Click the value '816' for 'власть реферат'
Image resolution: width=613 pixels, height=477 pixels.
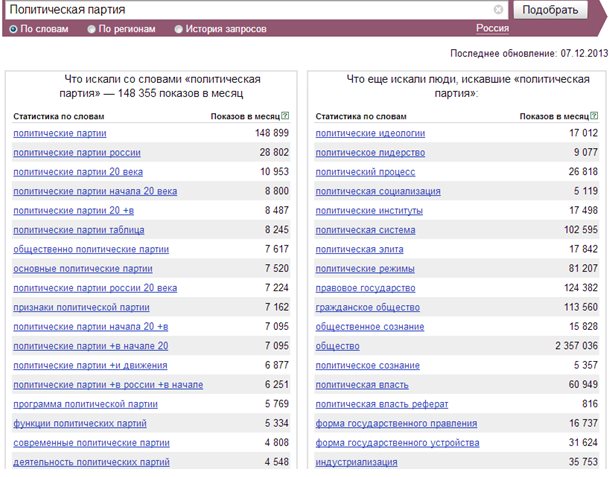[x=590, y=404]
